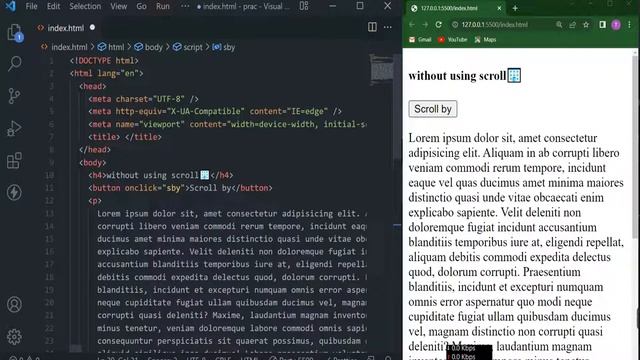Open the Search view in activity bar
640x360 pixels.
pos(15,64)
